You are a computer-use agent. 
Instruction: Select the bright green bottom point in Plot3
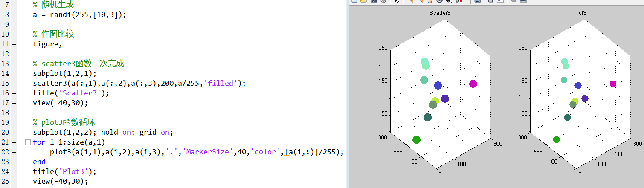coord(556,140)
